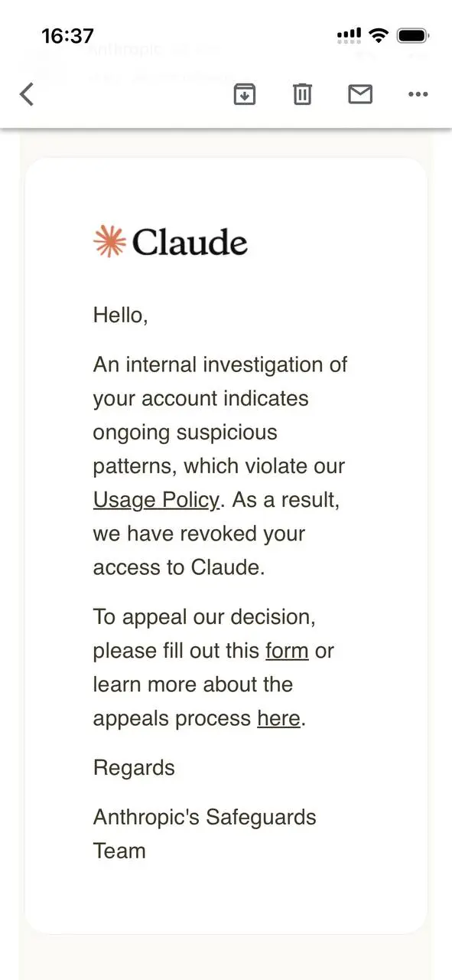Open the Usage Policy link
452x980 pixels.
[x=156, y=500]
